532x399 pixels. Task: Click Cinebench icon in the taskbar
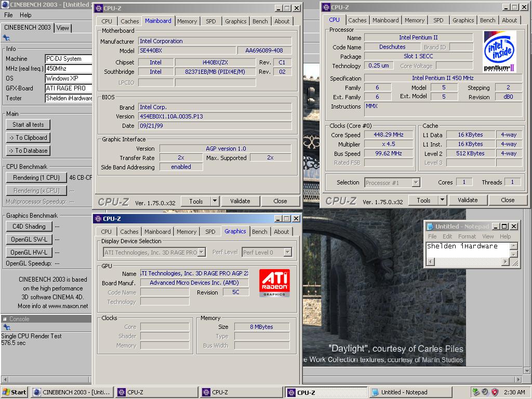coord(37,392)
